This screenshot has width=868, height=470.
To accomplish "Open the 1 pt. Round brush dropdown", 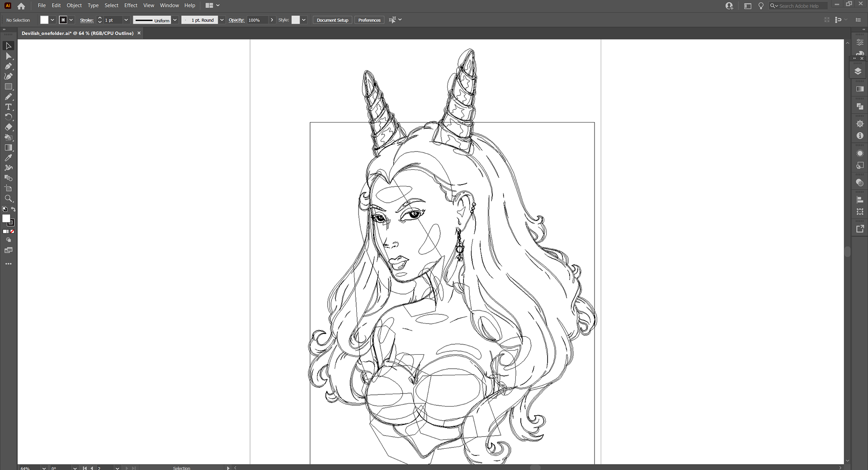I will pos(222,20).
